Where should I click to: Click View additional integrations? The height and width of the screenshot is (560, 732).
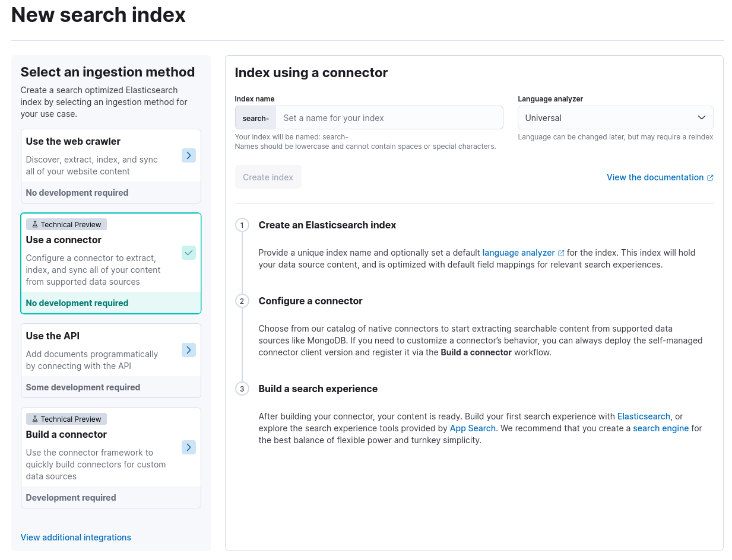(75, 537)
